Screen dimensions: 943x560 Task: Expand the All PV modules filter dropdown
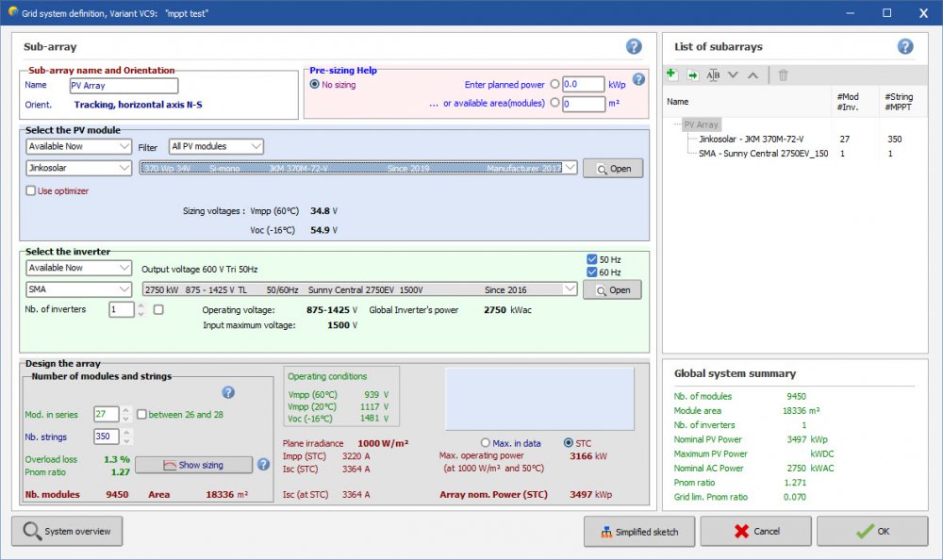[216, 146]
